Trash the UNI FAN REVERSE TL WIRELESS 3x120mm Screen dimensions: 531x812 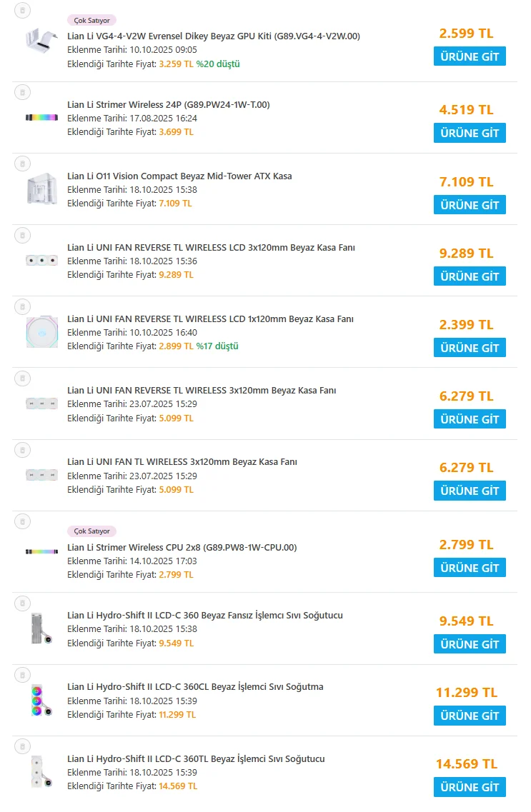pos(22,378)
